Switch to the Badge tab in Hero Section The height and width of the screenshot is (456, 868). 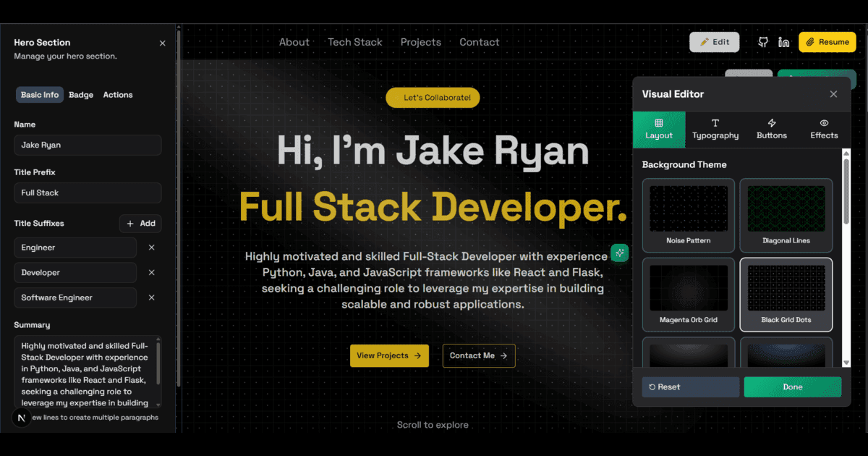pos(80,95)
